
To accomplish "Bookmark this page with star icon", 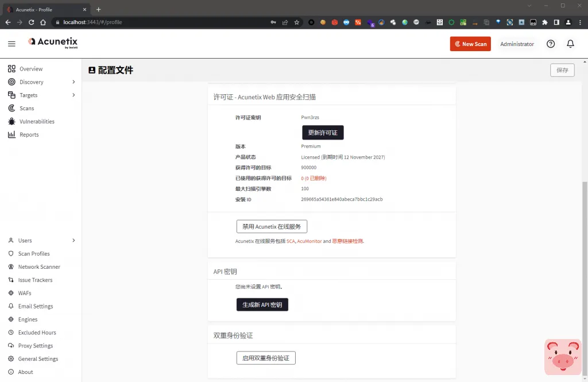I will (x=297, y=22).
